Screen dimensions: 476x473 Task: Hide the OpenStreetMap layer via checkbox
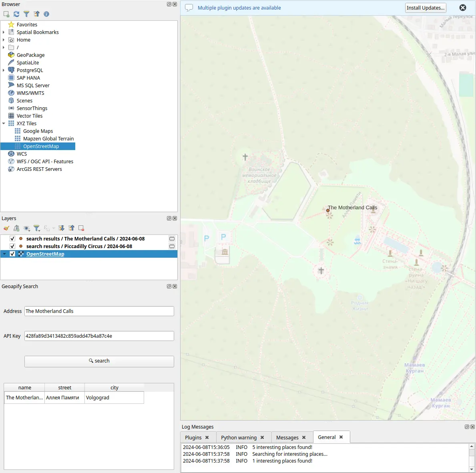pos(12,254)
